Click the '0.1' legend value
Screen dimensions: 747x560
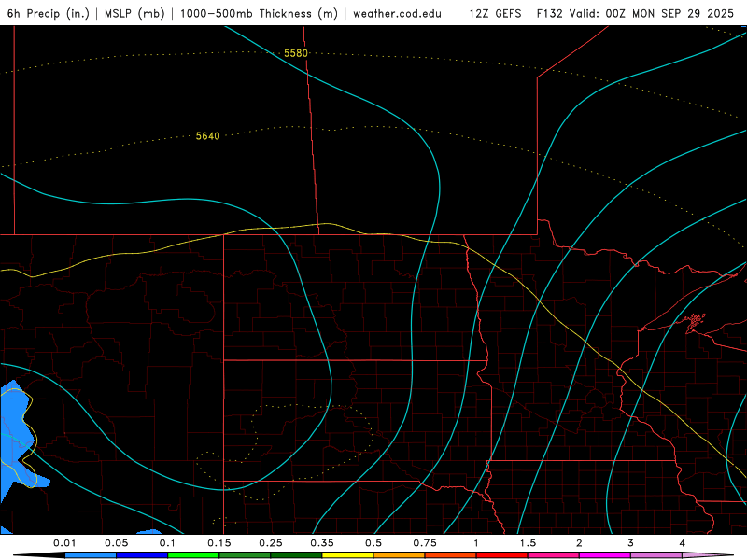(167, 543)
